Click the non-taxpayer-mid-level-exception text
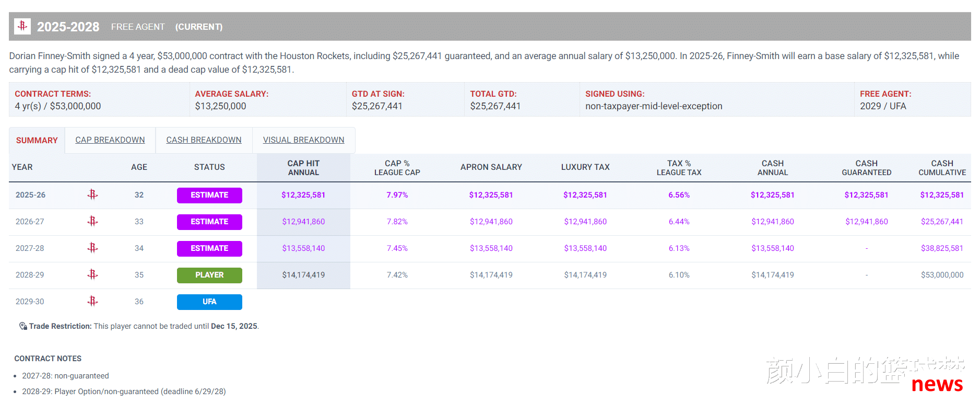The width and height of the screenshot is (980, 403). [x=654, y=106]
